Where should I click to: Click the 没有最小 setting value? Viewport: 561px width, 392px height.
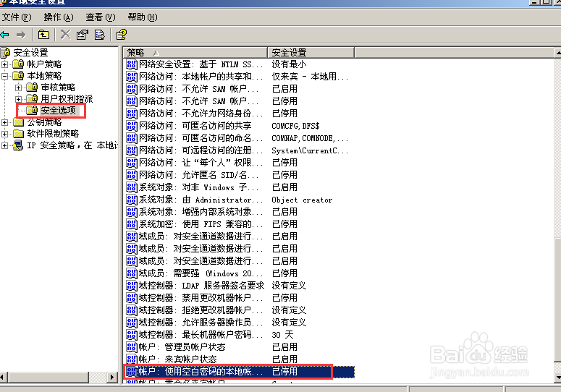pyautogui.click(x=289, y=64)
